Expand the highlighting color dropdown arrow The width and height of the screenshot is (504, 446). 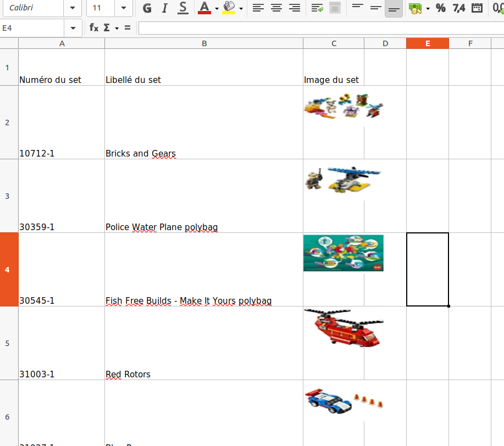pos(241,8)
